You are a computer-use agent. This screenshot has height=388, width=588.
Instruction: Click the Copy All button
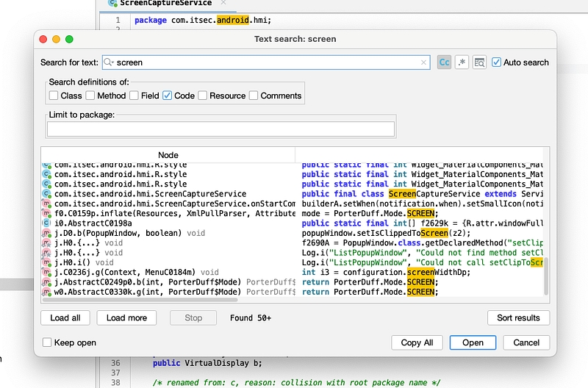coord(417,342)
